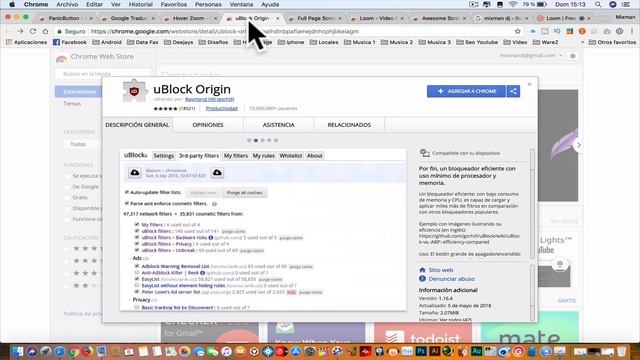Close the uBlock Origin detail dialog
Screen dimensions: 640x360
pos(529,84)
